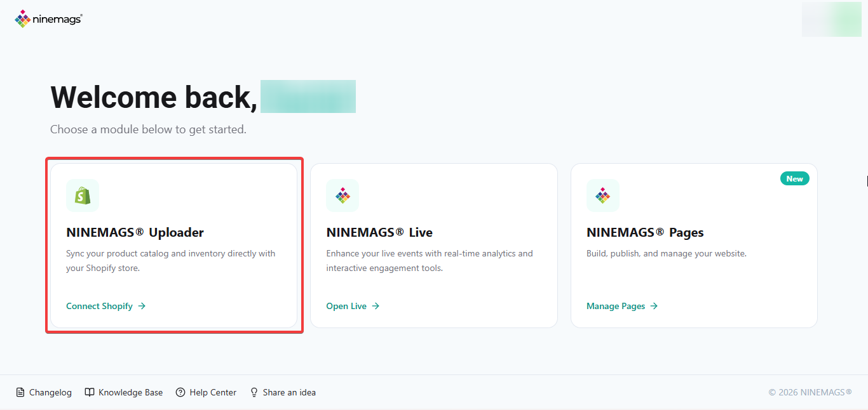Open the Knowledge Base footer link
868x410 pixels.
tap(124, 392)
